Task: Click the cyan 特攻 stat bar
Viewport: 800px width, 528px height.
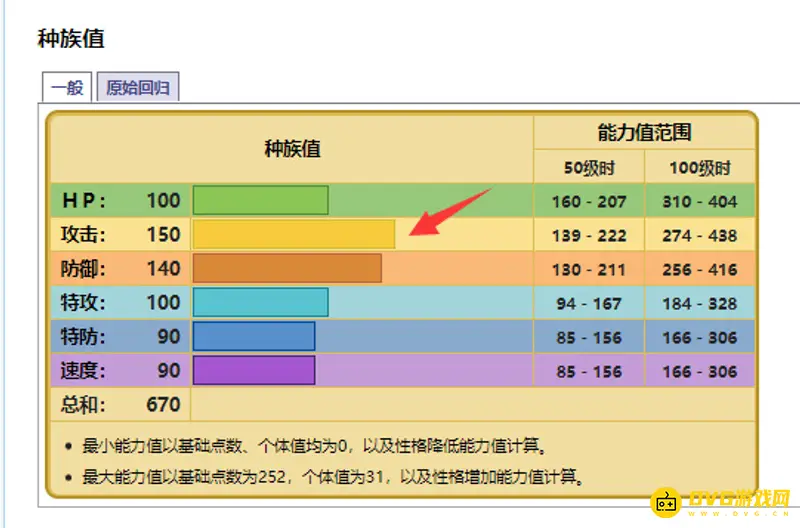Action: [260, 302]
